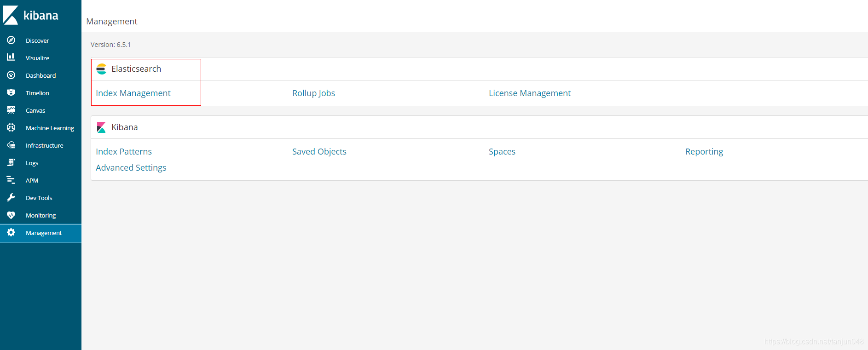Screen dimensions: 868x350
Task: Click the Discover compass icon
Action: [11, 40]
